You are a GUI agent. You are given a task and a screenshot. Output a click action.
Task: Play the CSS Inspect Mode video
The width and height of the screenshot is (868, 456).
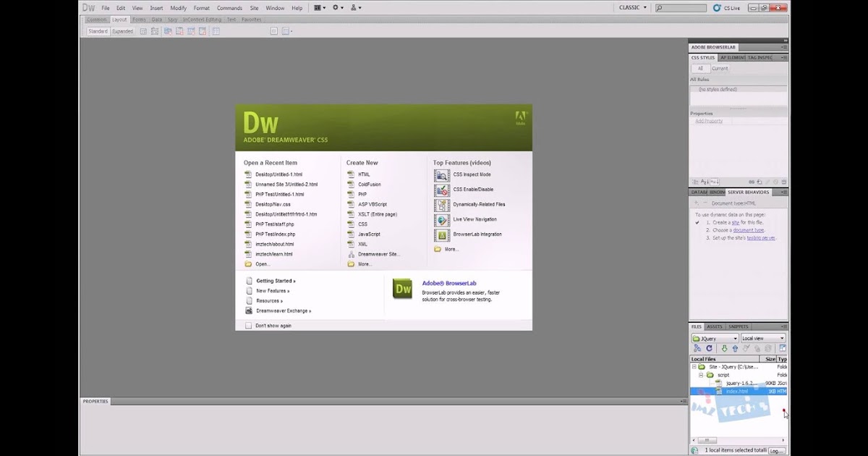coord(472,174)
